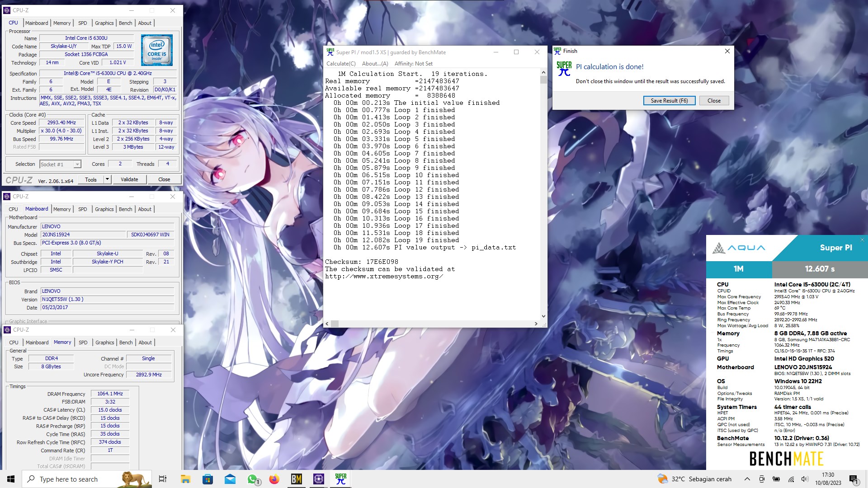Click the Super PI icon in the title bar
Screen dimensions: 868x488
click(x=330, y=52)
